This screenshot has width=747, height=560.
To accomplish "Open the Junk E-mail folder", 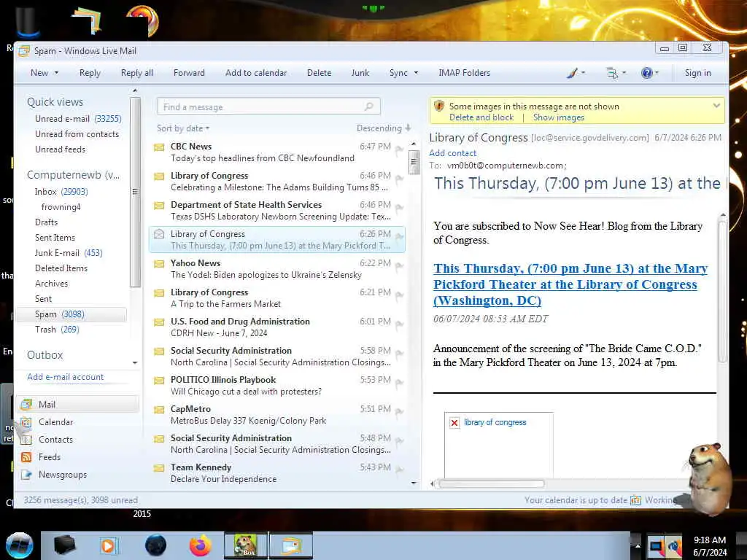I will pos(69,253).
